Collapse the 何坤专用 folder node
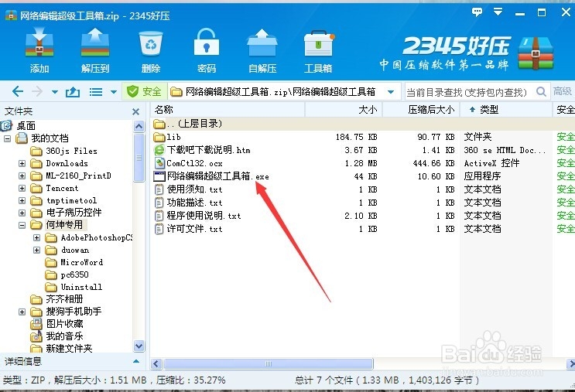 22,225
